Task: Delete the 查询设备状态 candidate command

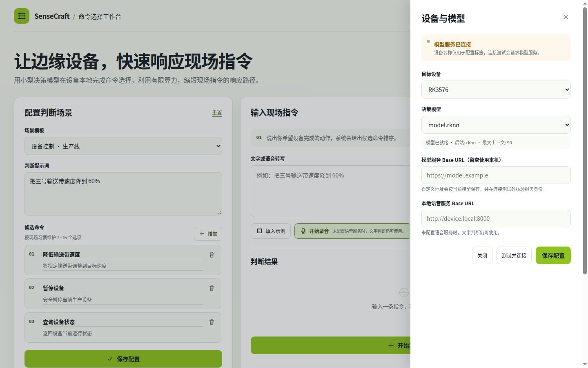Action: tap(212, 322)
